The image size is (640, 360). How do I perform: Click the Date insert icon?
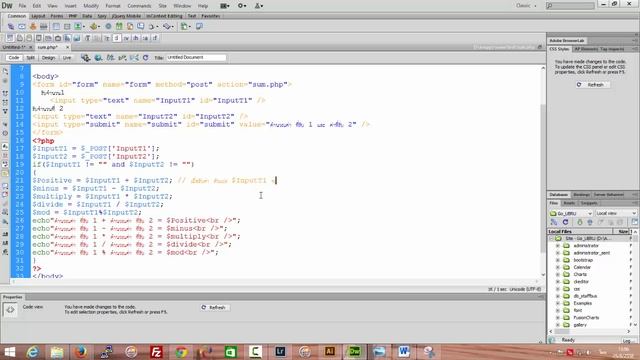coord(119,27)
